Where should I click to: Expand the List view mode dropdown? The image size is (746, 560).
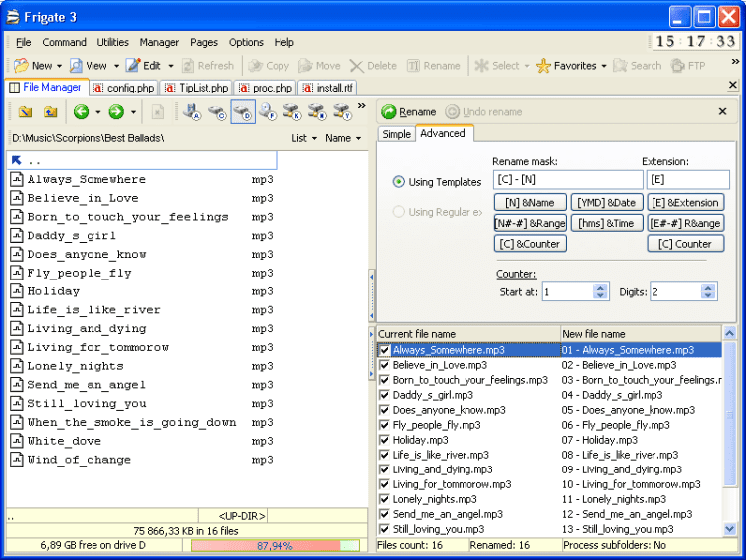[304, 138]
